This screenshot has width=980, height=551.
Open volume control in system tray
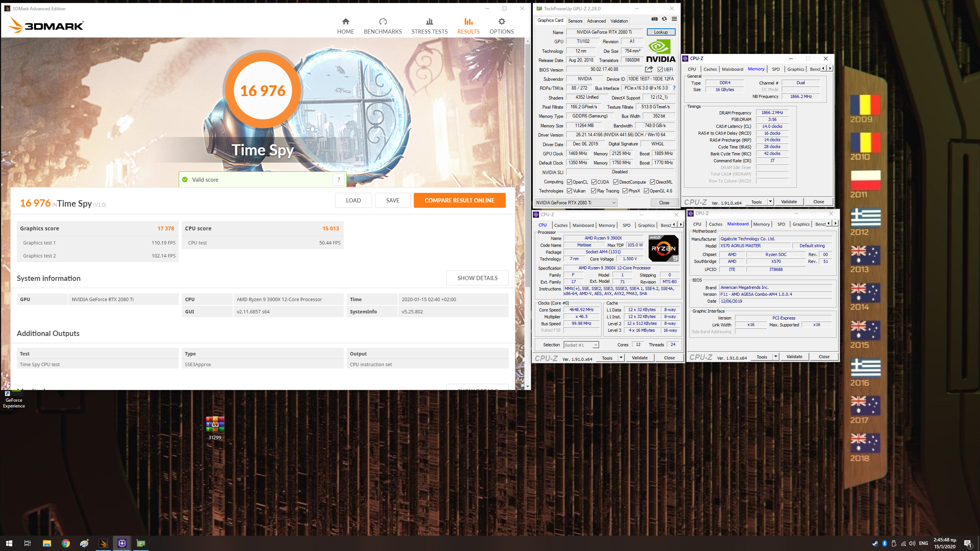[x=912, y=543]
